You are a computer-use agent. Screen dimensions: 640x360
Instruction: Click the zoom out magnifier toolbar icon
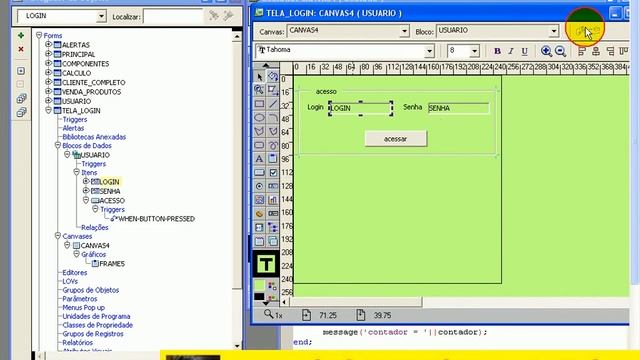[x=560, y=51]
